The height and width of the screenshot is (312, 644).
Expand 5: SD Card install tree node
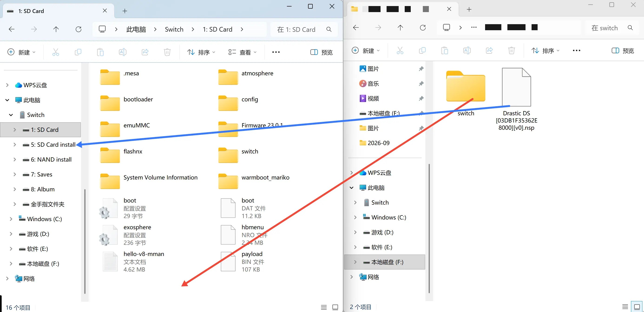(14, 145)
